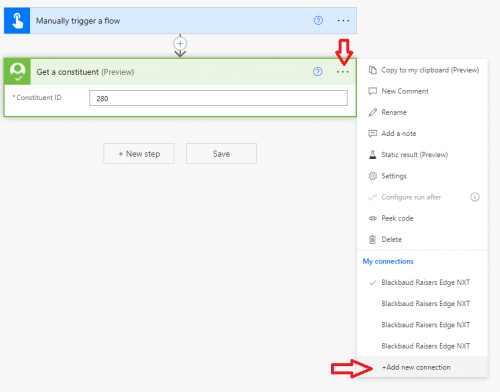Click the + New step button

coord(139,154)
